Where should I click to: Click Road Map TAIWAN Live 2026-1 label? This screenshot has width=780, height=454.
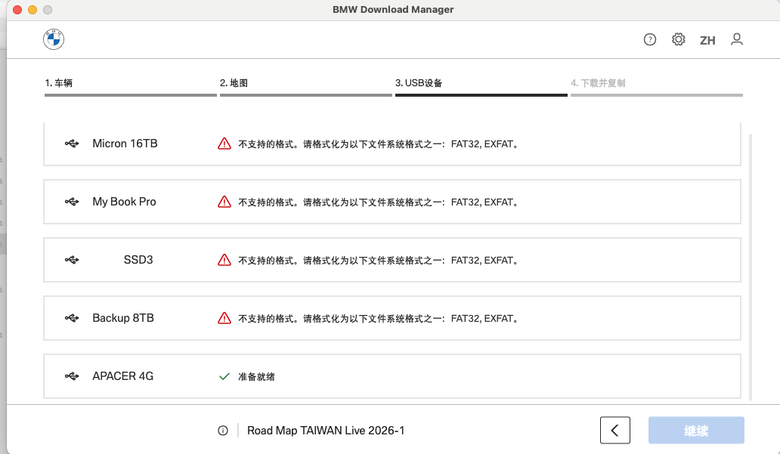coord(326,431)
